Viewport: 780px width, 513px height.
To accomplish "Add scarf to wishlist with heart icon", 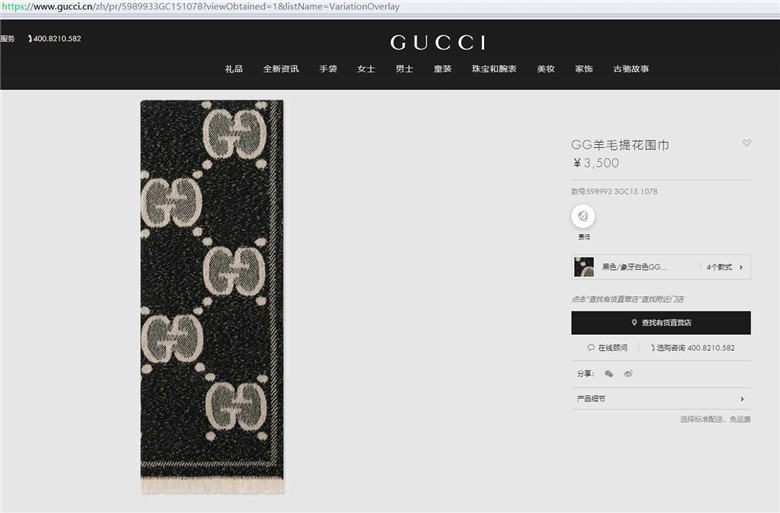I will pos(746,143).
